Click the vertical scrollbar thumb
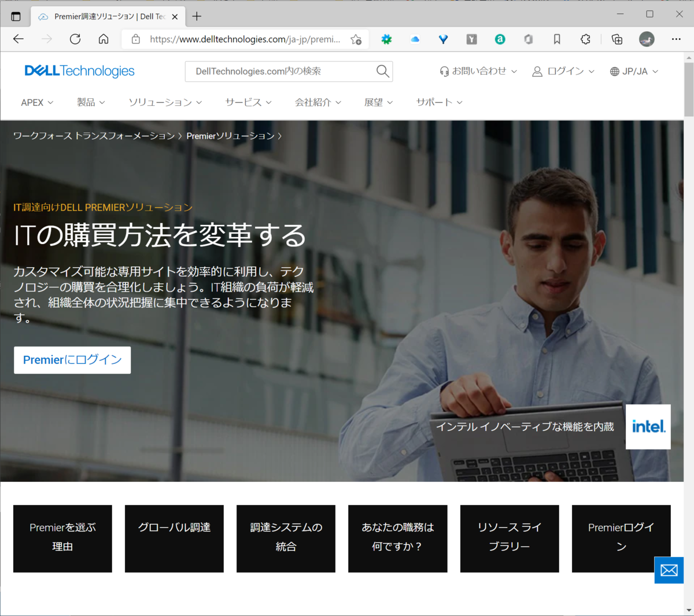The height and width of the screenshot is (616, 694). coord(689,90)
